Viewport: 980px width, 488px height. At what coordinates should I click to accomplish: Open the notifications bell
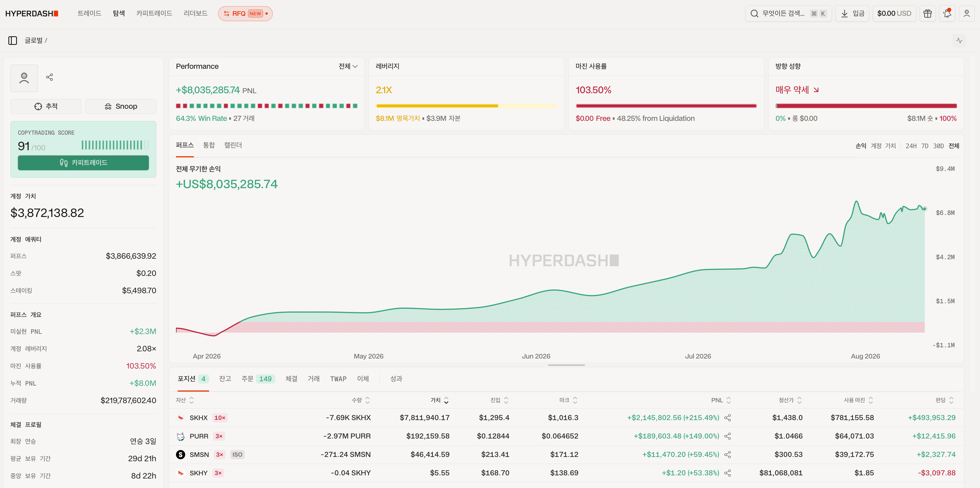[947, 14]
